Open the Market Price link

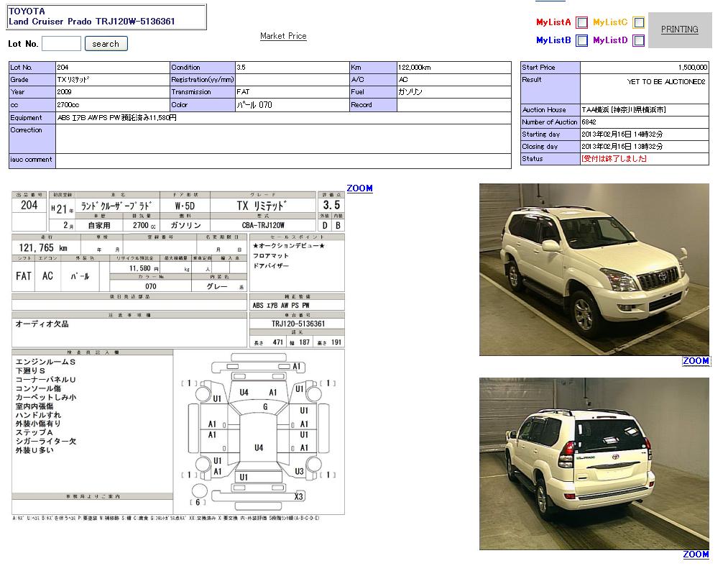point(283,36)
